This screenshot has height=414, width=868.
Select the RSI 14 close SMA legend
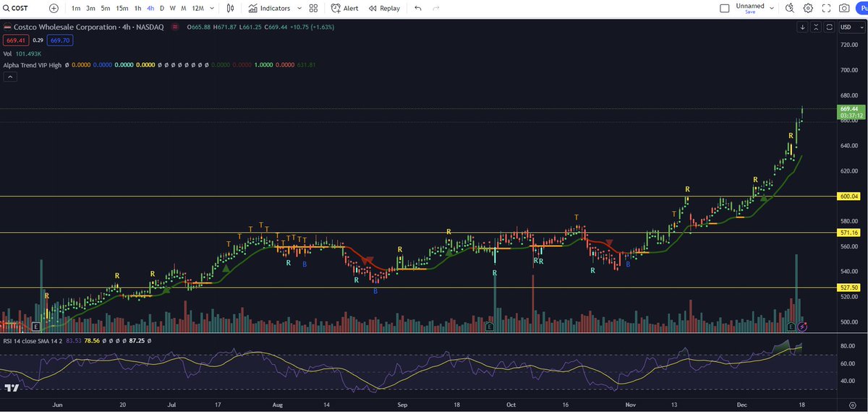click(33, 340)
